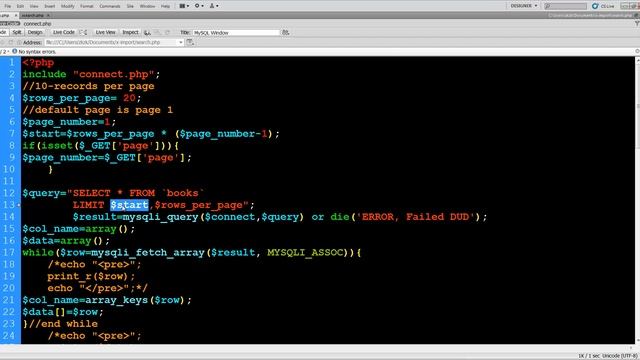Image resolution: width=640 pixels, height=360 pixels.
Task: Enable Live View
Action: click(105, 32)
